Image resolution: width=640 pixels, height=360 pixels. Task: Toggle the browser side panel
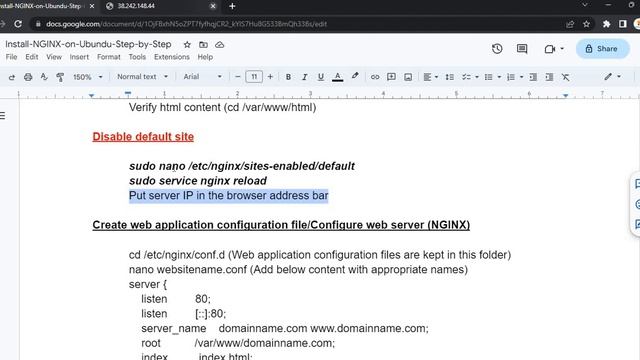[622, 24]
